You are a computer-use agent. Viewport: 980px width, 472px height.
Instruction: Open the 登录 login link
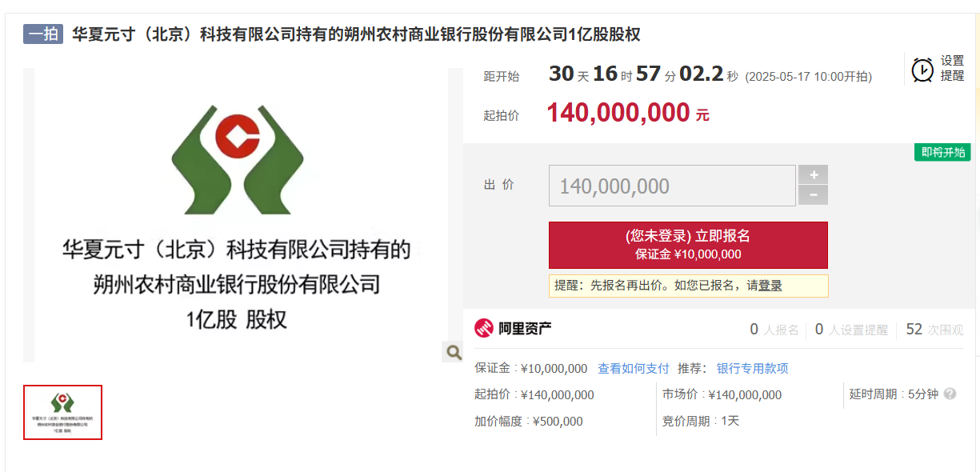(x=770, y=286)
